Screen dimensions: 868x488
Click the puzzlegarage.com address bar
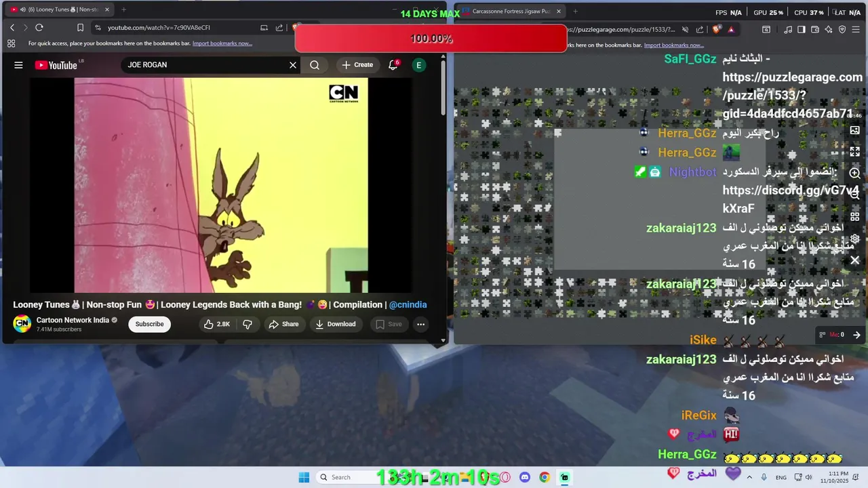click(620, 30)
